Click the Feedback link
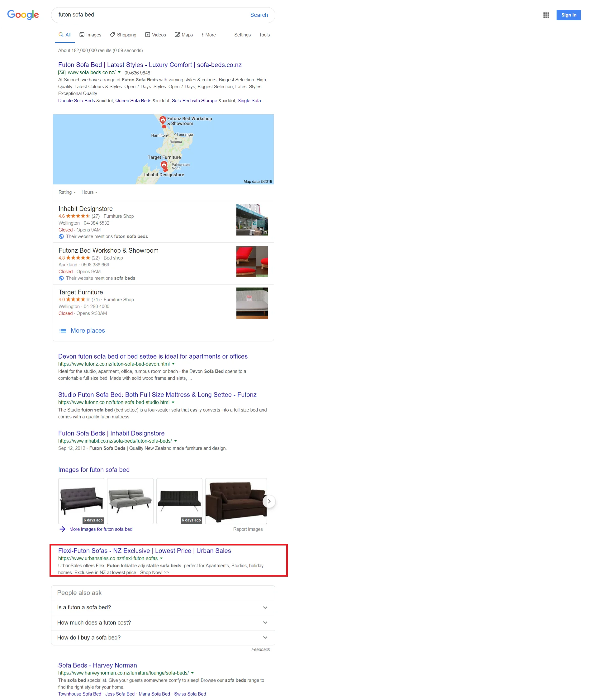598x700 pixels. tap(260, 649)
